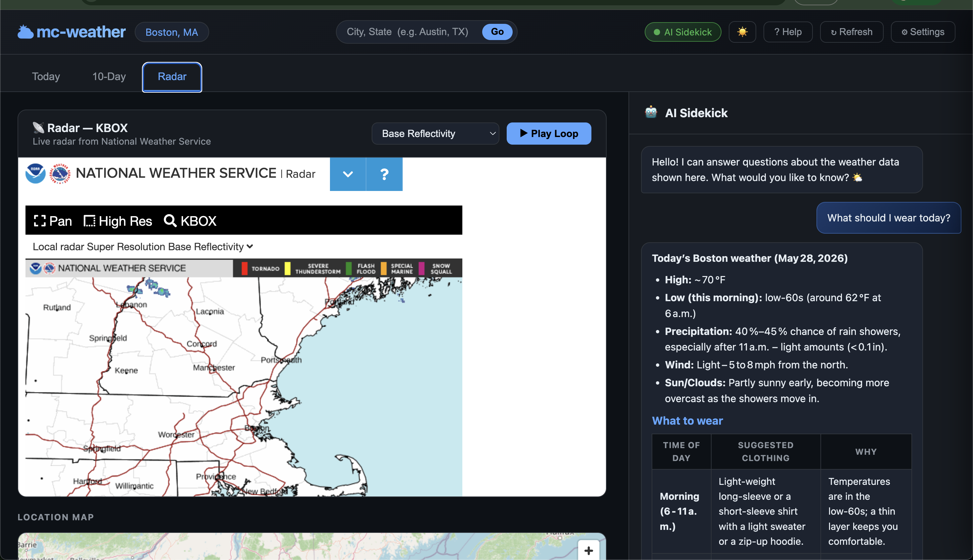Click the Sidekick greeting message bubble
Viewport: 973px width, 560px height.
(x=781, y=169)
